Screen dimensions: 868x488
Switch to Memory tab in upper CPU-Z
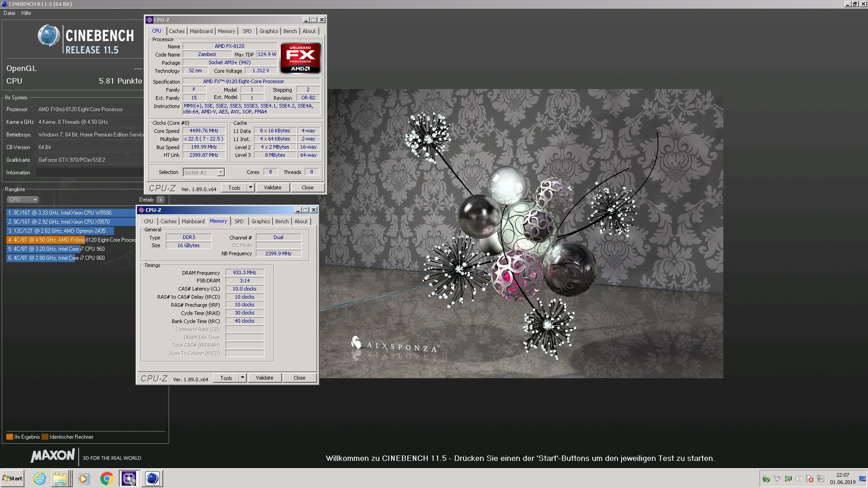click(226, 31)
